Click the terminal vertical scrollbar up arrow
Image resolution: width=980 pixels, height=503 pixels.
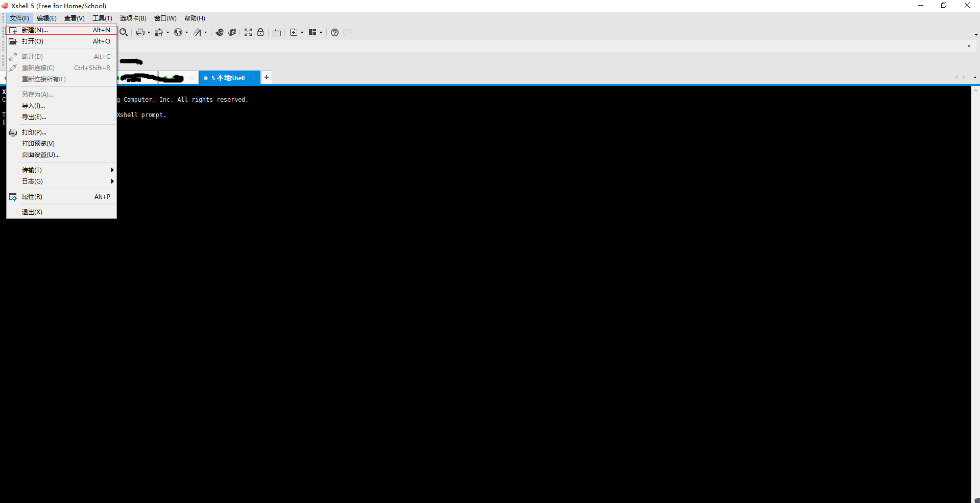click(x=975, y=90)
